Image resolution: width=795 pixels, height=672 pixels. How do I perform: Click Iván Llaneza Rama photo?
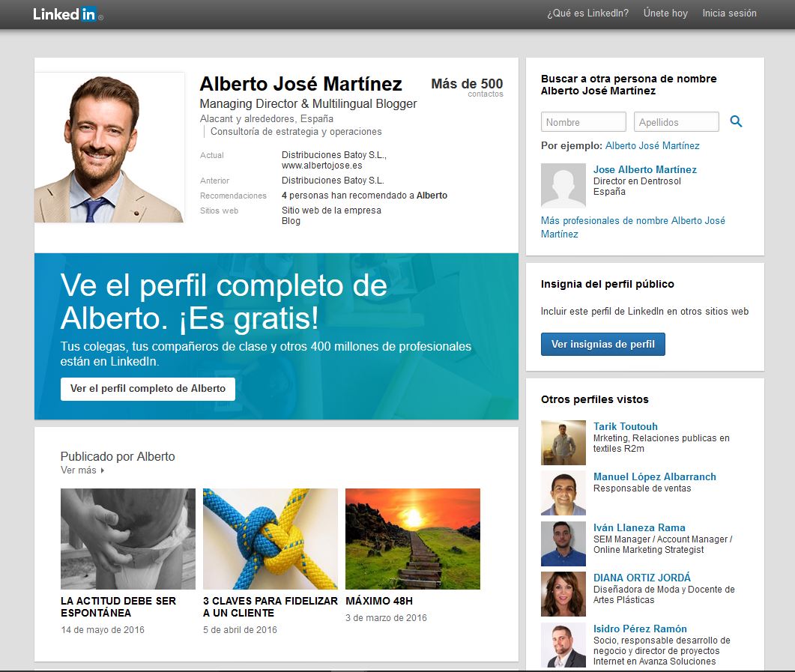[563, 544]
